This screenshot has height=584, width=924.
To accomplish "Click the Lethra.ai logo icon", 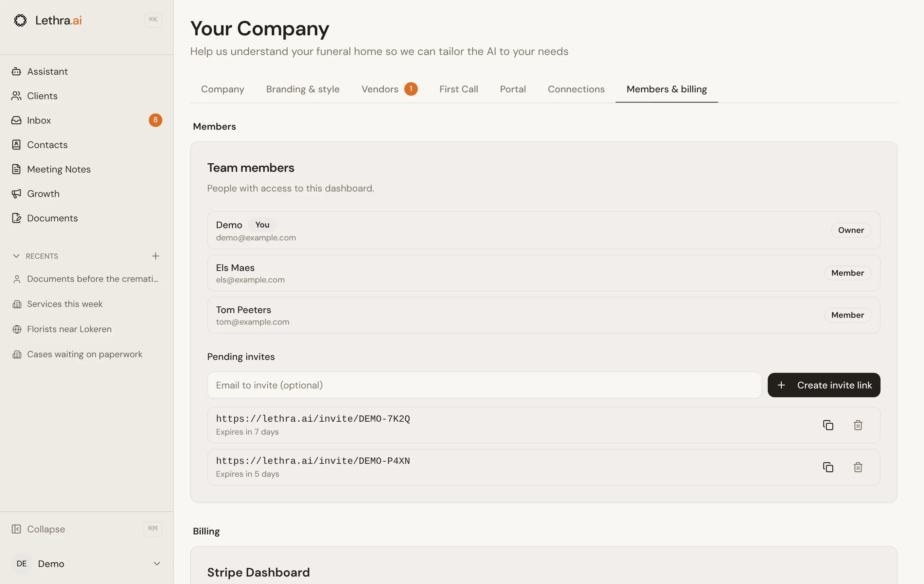I will click(x=20, y=20).
